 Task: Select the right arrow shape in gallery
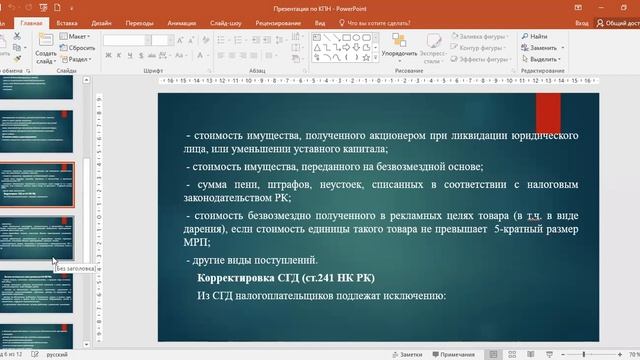pyautogui.click(x=346, y=48)
